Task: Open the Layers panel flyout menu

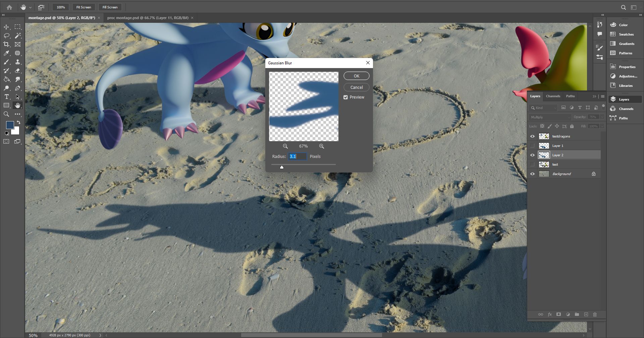Action: pos(603,97)
